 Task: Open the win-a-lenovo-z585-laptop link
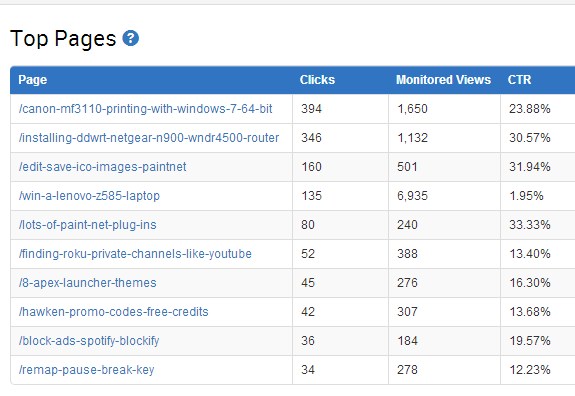(89, 196)
